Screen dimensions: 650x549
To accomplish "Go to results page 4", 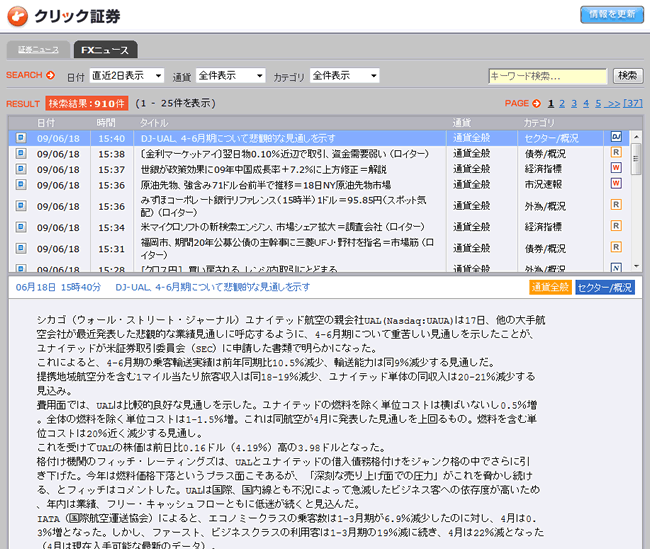I will tap(586, 103).
